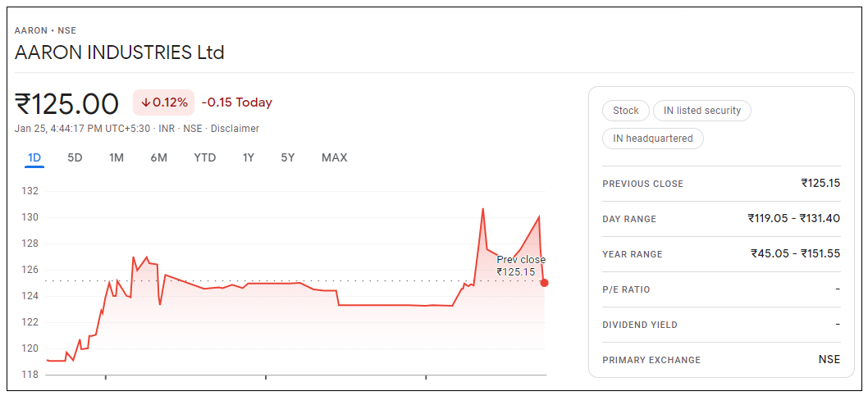Click the DAY RANGE label
Image resolution: width=868 pixels, height=396 pixels.
tap(629, 219)
